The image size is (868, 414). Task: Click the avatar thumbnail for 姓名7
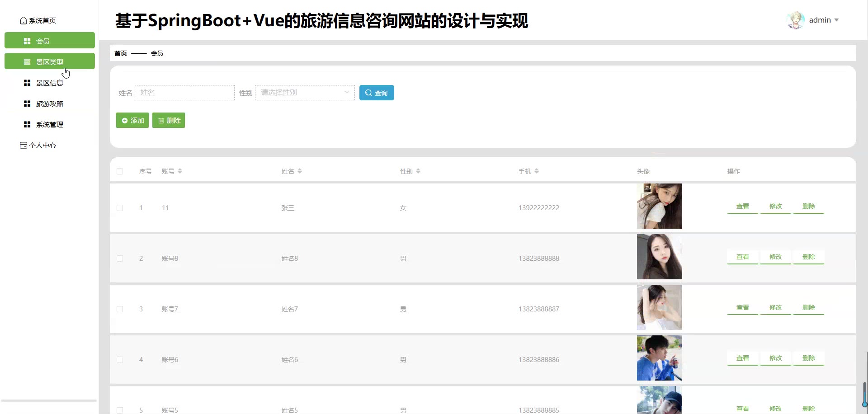[660, 307]
